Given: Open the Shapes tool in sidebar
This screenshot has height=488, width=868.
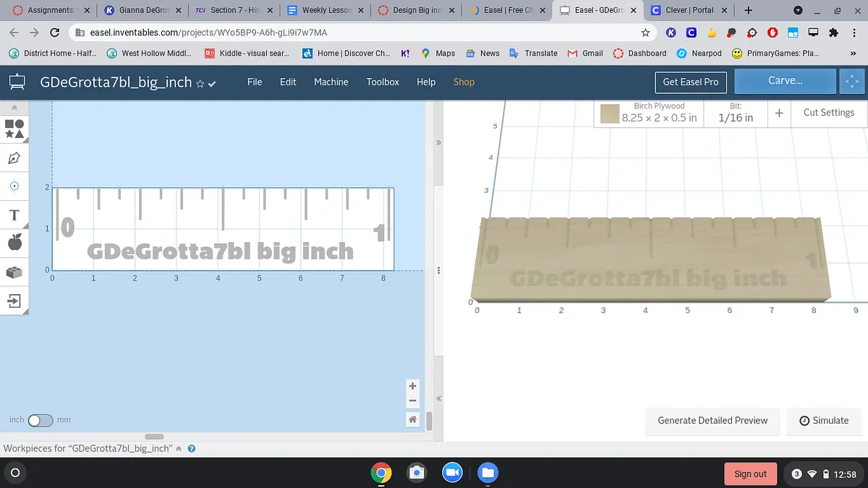Looking at the screenshot, I should [x=14, y=129].
